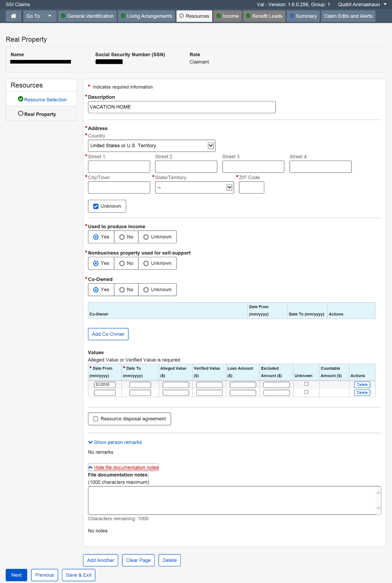The image size is (392, 583).
Task: Open the Country dropdown
Action: 210,146
